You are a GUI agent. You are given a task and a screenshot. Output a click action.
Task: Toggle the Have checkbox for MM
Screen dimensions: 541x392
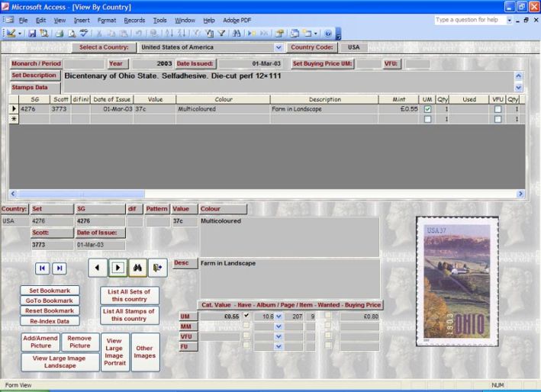pos(246,325)
